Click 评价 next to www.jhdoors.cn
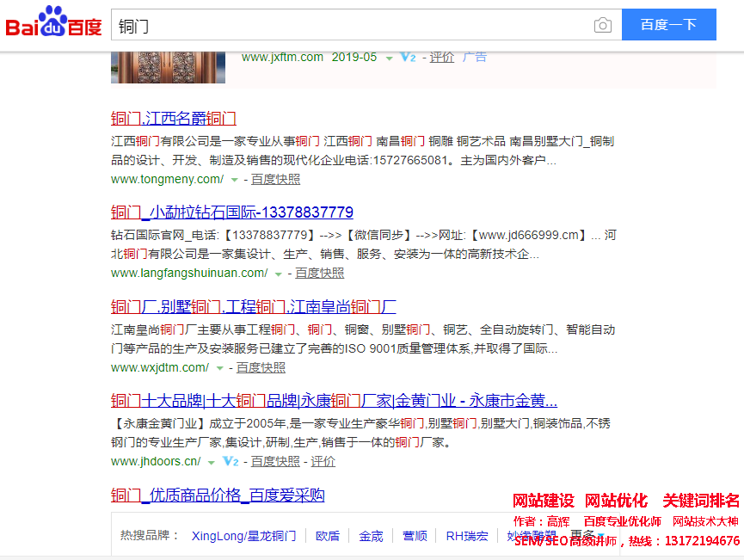The image size is (744, 560). [323, 461]
